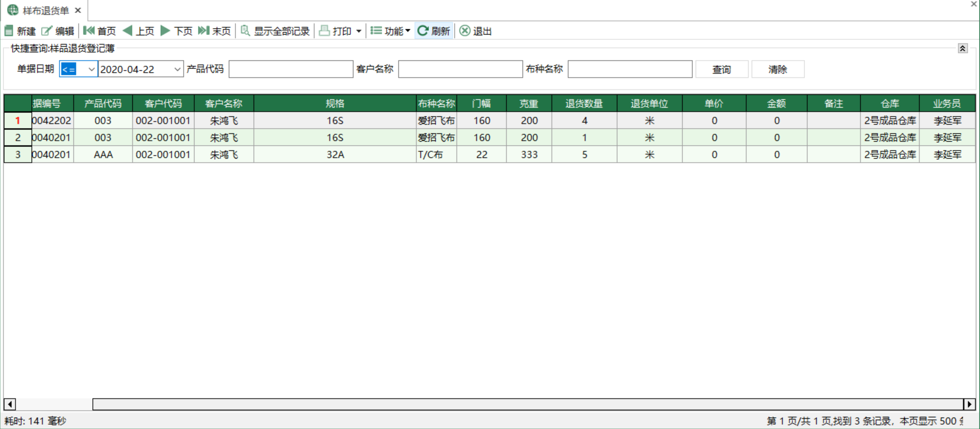Sort by 业务员 column header

[x=947, y=103]
